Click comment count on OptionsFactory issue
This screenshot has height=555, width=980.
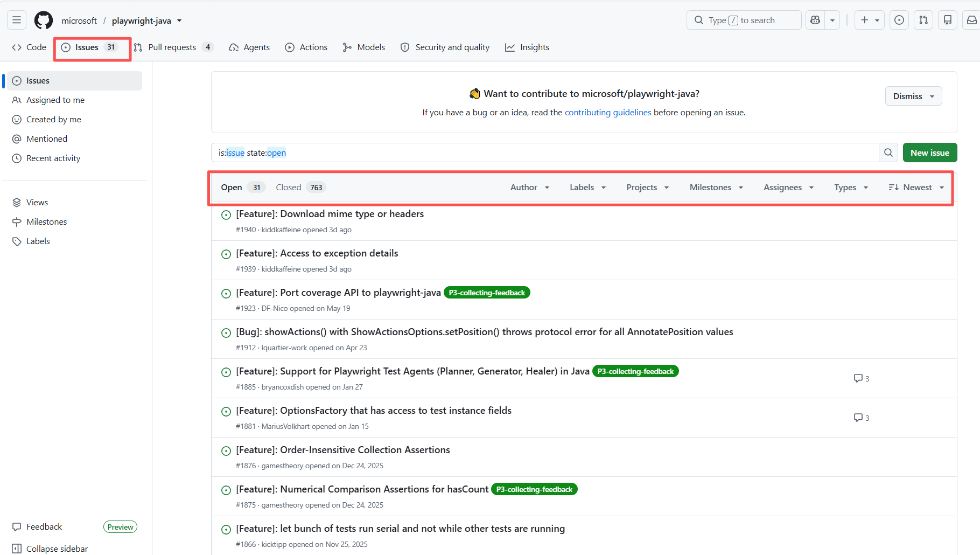click(x=862, y=418)
